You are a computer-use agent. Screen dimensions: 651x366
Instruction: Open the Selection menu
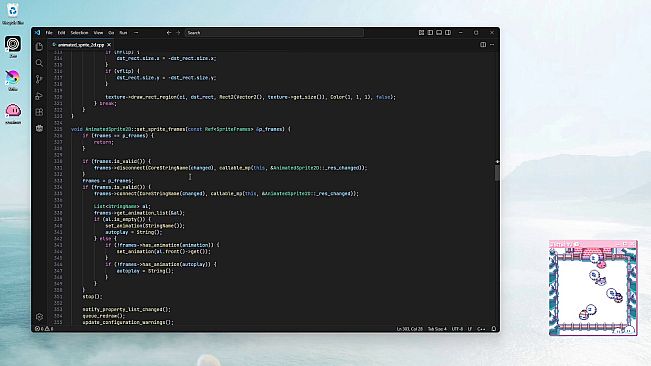coord(79,32)
